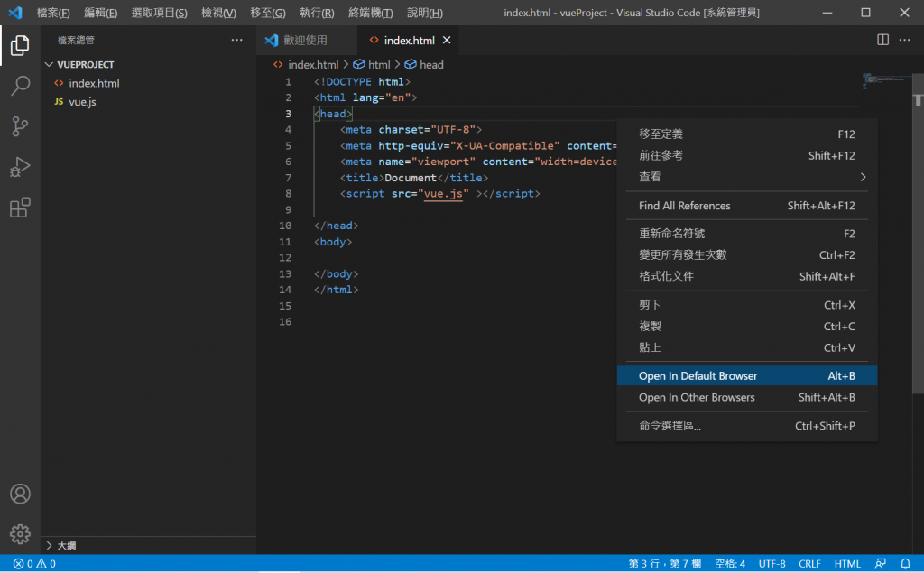
Task: Click the code minimap preview
Action: [x=886, y=81]
